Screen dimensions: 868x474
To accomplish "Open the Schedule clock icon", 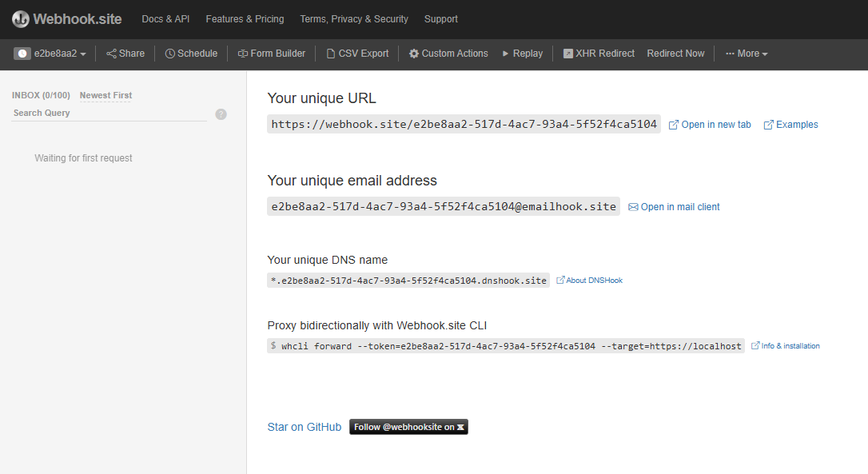I will pyautogui.click(x=170, y=54).
